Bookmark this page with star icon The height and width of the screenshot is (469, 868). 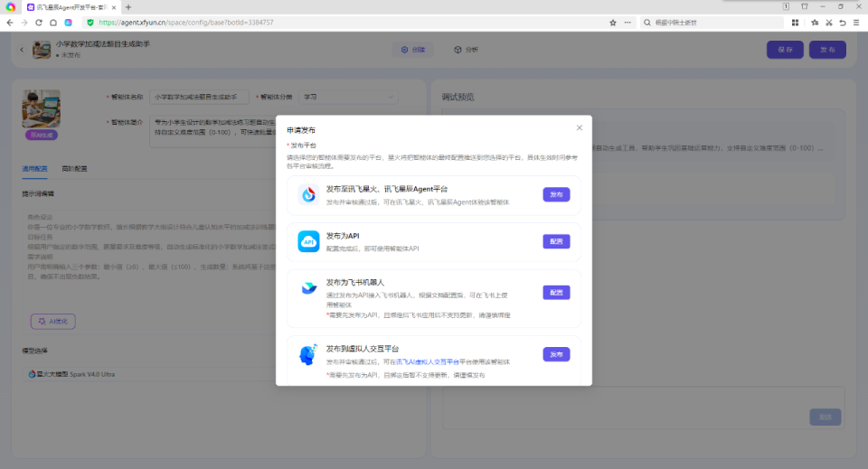(613, 23)
